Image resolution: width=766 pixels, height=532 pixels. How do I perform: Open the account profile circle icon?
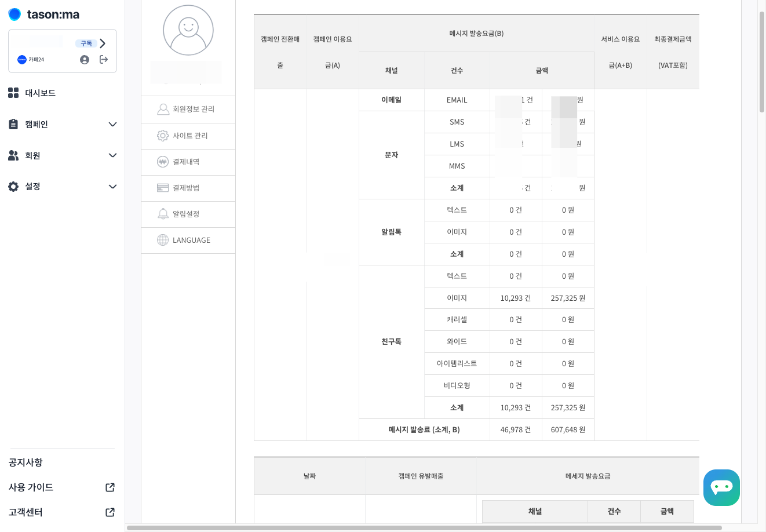point(85,60)
